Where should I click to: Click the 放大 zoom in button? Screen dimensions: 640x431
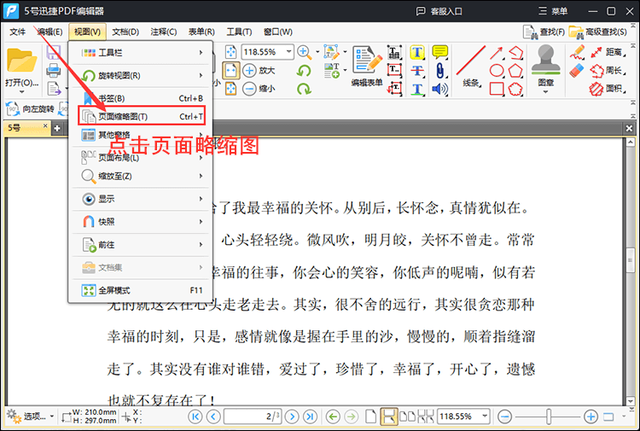coord(259,71)
